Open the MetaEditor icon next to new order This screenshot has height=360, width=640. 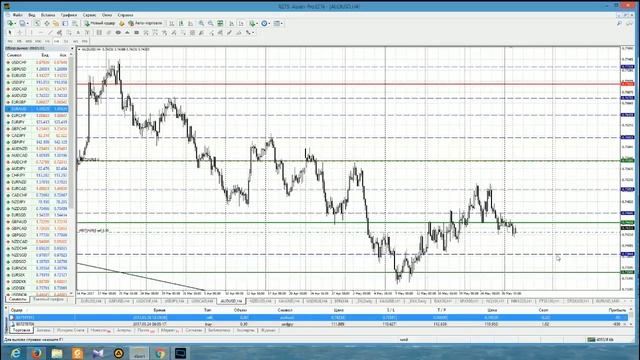pyautogui.click(x=122, y=23)
